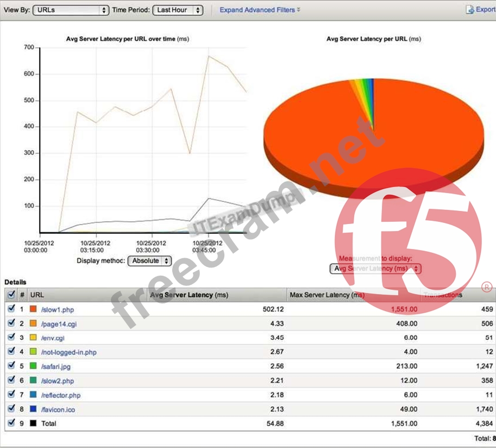Click the Total row black swatch

click(33, 423)
